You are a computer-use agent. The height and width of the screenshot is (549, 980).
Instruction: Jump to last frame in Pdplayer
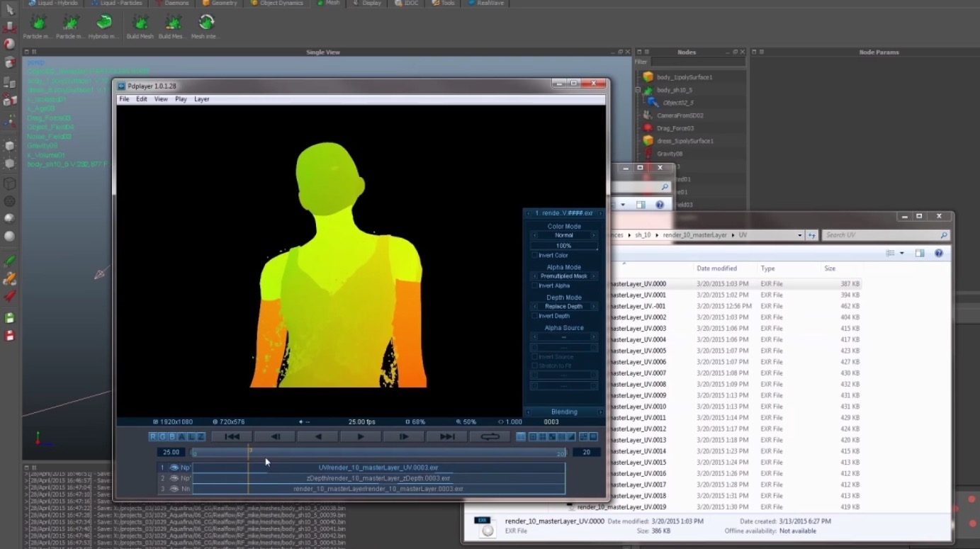(446, 437)
